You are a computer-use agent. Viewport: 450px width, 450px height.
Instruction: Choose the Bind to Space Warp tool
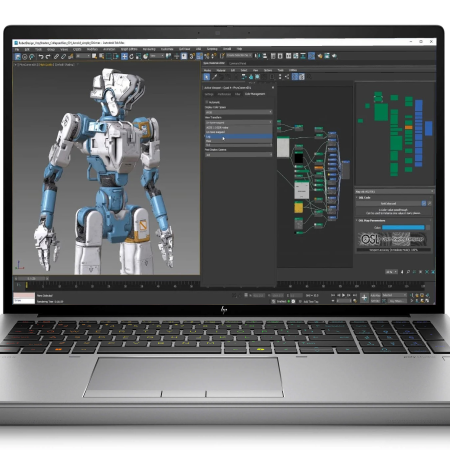pyautogui.click(x=70, y=57)
